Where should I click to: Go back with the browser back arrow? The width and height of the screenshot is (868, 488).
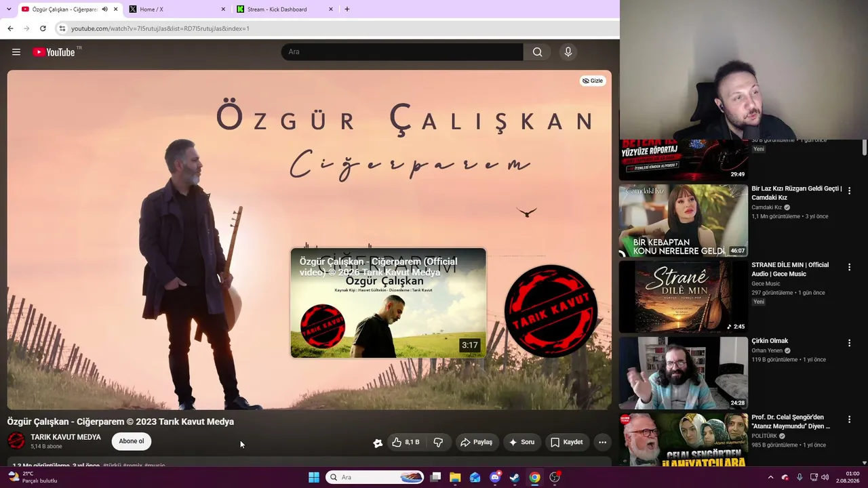10,28
